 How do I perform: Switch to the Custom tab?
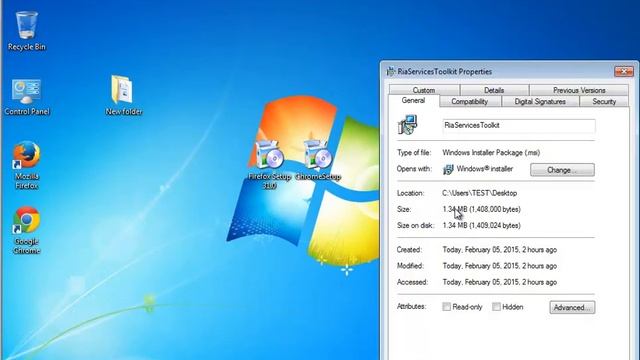(424, 90)
